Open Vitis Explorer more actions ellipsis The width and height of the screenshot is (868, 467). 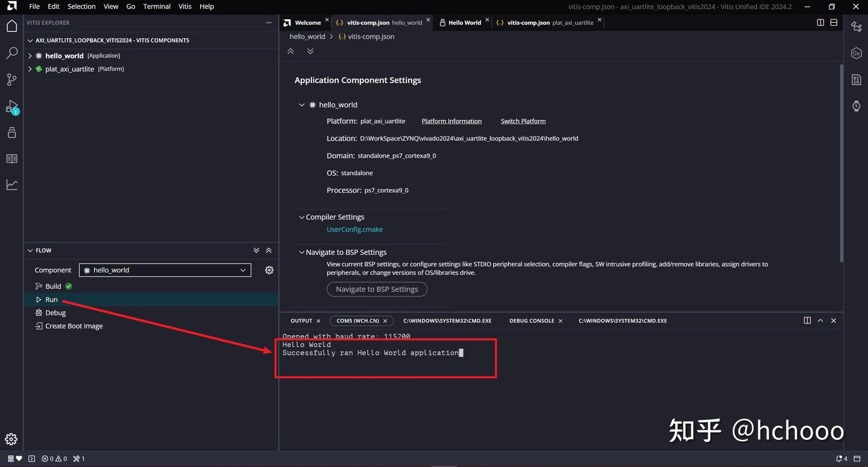(x=269, y=23)
